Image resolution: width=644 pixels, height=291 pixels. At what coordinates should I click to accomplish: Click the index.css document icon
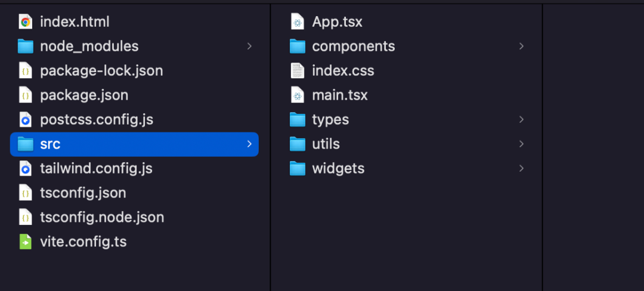298,70
